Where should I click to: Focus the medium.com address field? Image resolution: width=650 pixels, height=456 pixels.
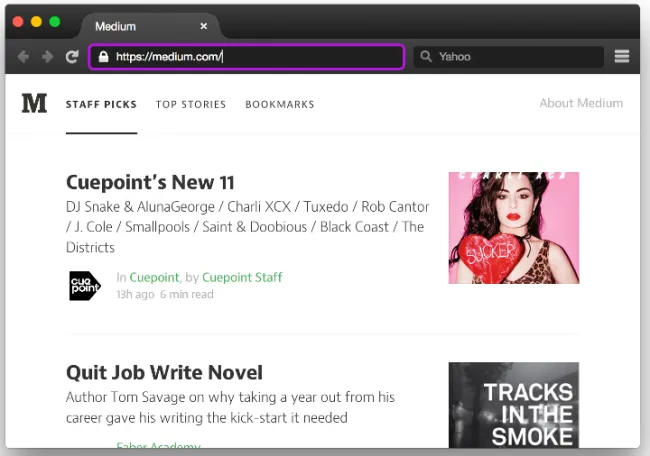click(247, 56)
